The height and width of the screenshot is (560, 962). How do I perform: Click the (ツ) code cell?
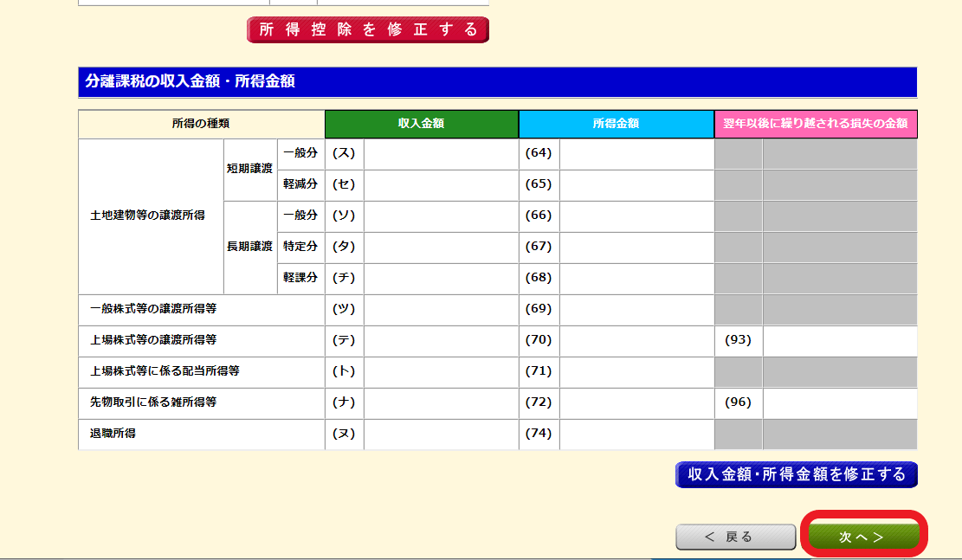coord(344,310)
